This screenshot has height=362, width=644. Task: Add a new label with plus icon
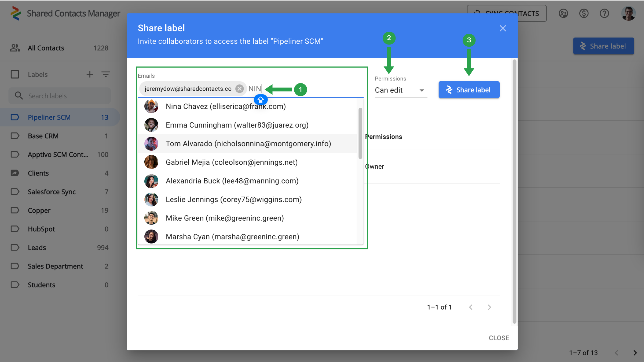(90, 74)
